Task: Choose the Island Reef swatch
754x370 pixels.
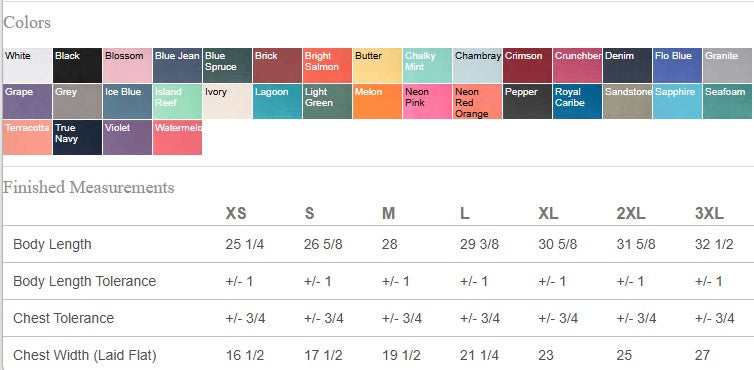Action: [177, 102]
